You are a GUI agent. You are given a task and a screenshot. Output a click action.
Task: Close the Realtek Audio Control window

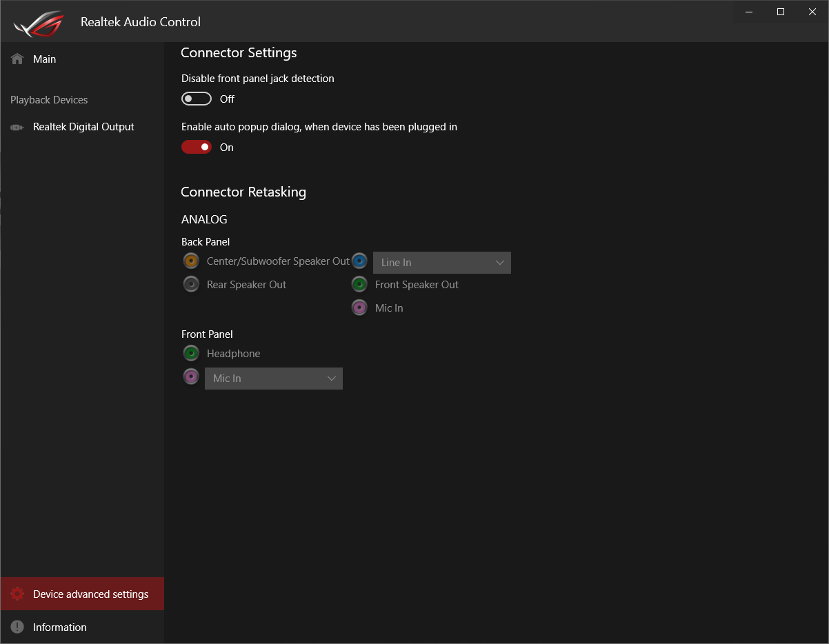point(812,12)
